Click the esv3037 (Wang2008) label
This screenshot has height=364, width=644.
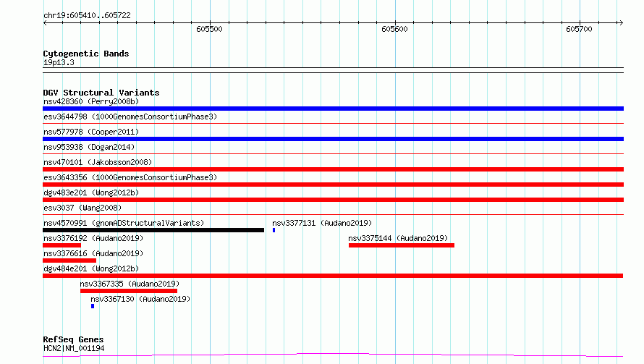coord(82,208)
